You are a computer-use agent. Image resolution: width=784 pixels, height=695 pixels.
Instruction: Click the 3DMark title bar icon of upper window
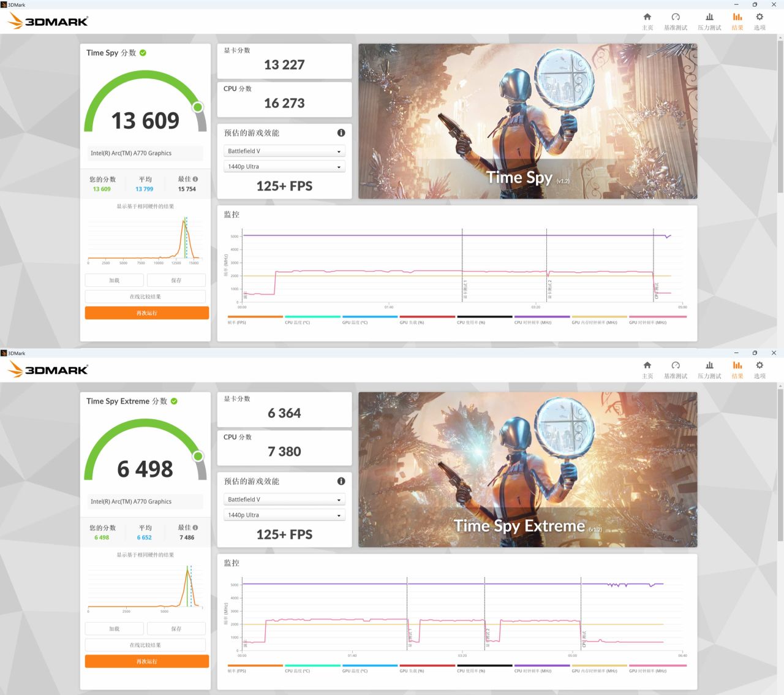click(x=4, y=4)
